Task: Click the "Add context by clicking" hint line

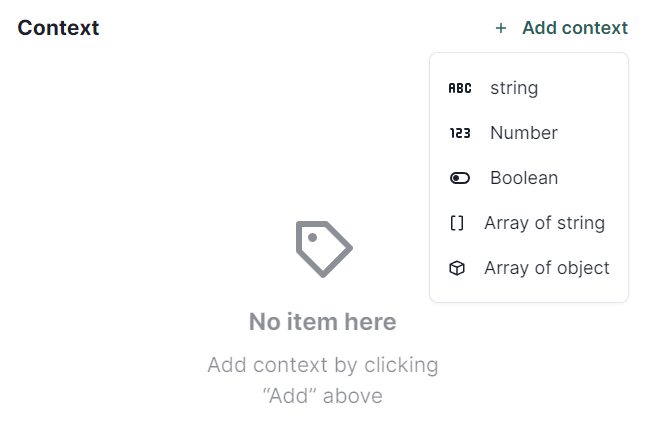Action: click(322, 365)
